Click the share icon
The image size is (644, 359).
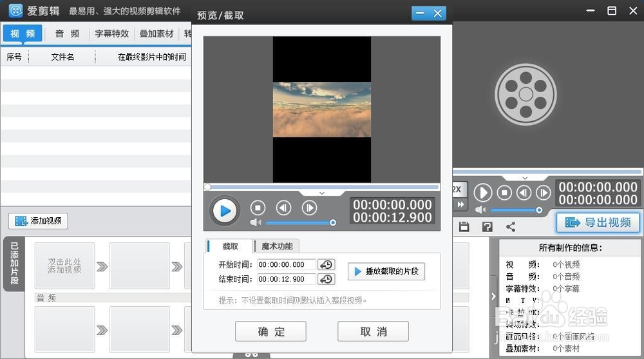pos(511,227)
